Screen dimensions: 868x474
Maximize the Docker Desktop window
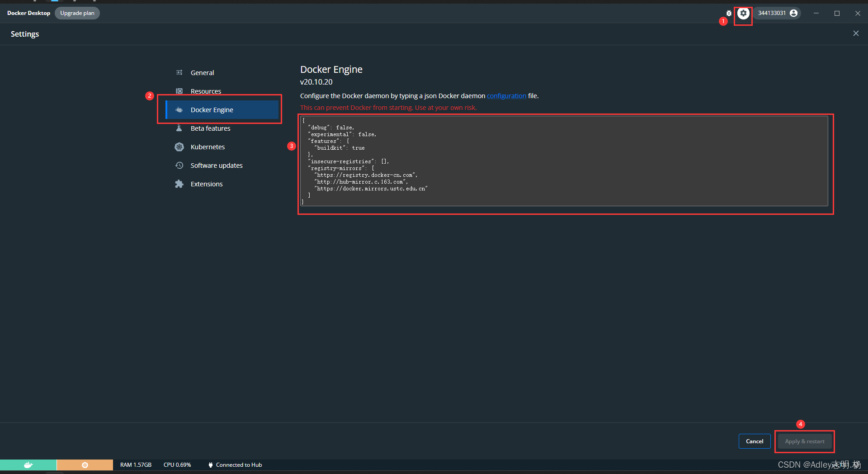(837, 13)
